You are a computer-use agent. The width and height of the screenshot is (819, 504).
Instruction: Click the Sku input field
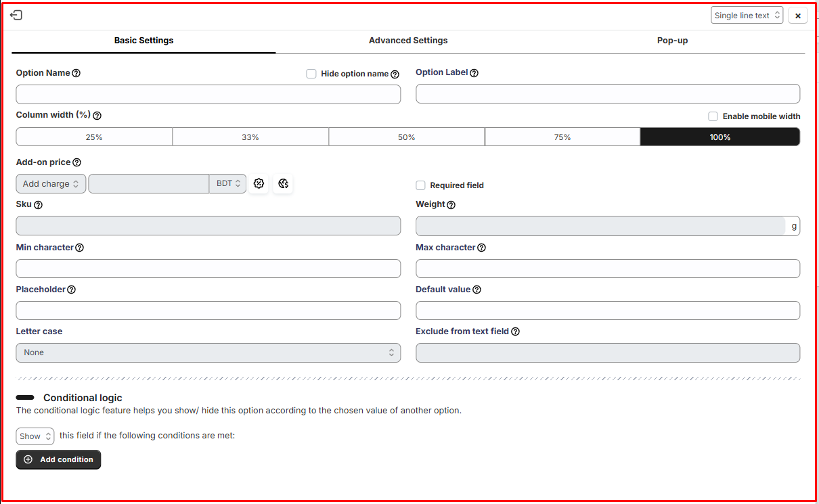tap(208, 226)
